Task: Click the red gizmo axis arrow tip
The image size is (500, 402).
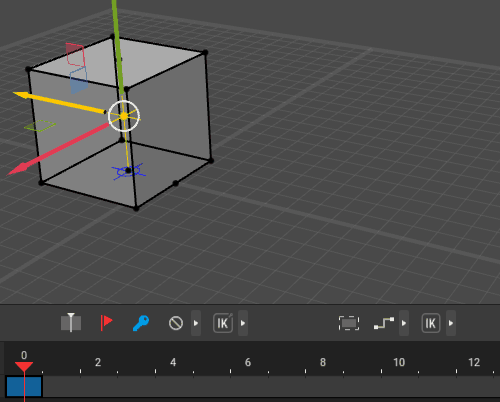Action: tap(17, 169)
